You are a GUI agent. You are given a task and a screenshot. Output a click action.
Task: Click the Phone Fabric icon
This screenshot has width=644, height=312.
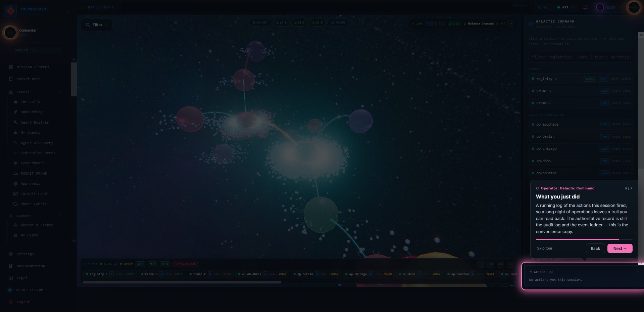point(15,204)
